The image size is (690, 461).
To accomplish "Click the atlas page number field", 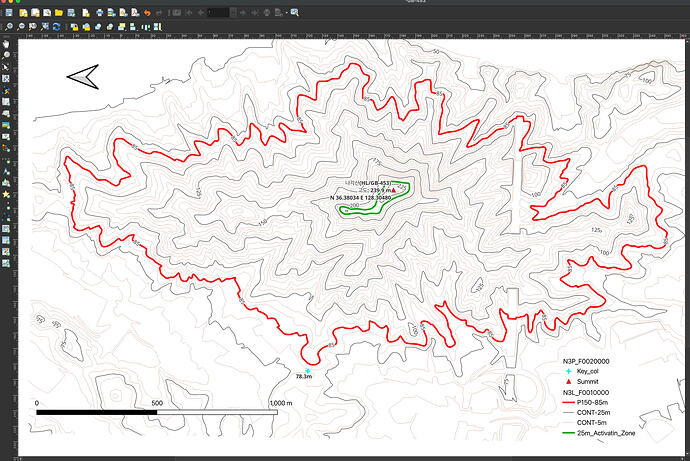I will 218,13.
